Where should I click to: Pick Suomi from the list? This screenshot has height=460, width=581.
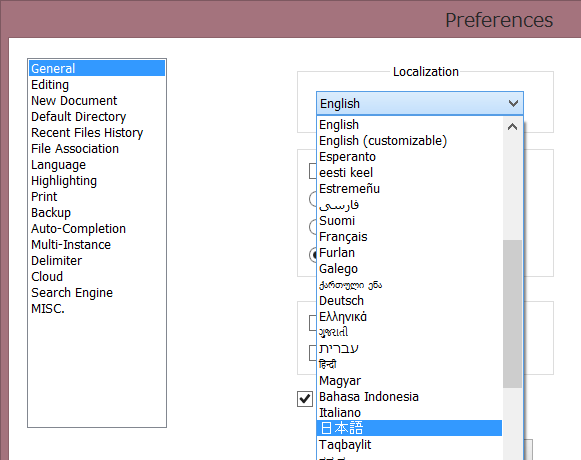tap(410, 221)
